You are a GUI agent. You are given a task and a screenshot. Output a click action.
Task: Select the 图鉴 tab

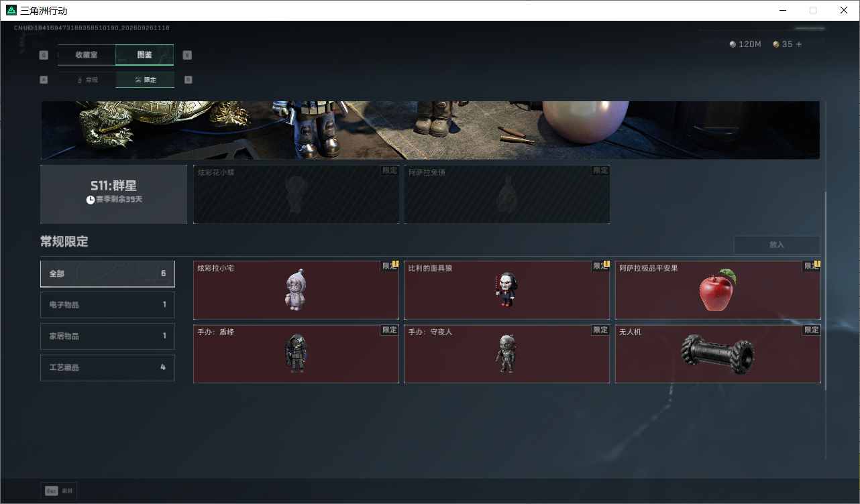coord(145,55)
